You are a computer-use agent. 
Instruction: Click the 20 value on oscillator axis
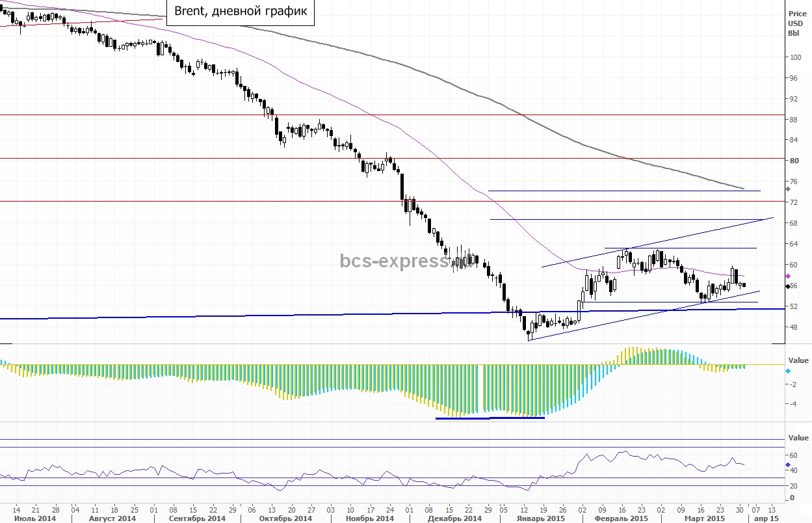793,485
